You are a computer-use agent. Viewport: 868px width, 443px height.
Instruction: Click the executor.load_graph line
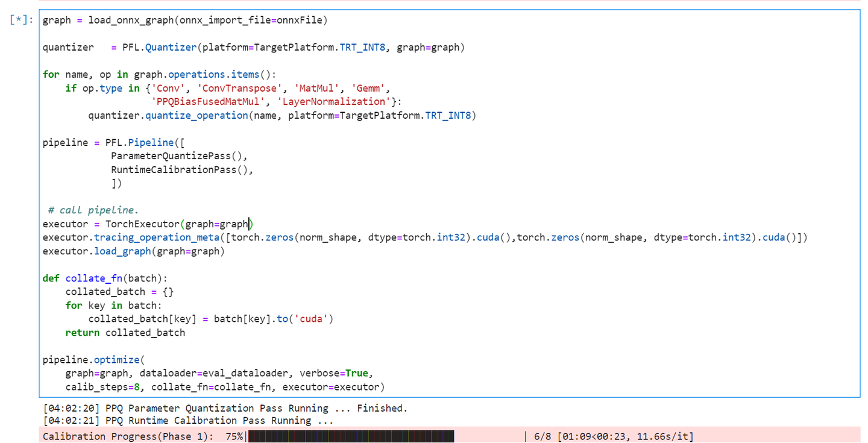pyautogui.click(x=134, y=251)
